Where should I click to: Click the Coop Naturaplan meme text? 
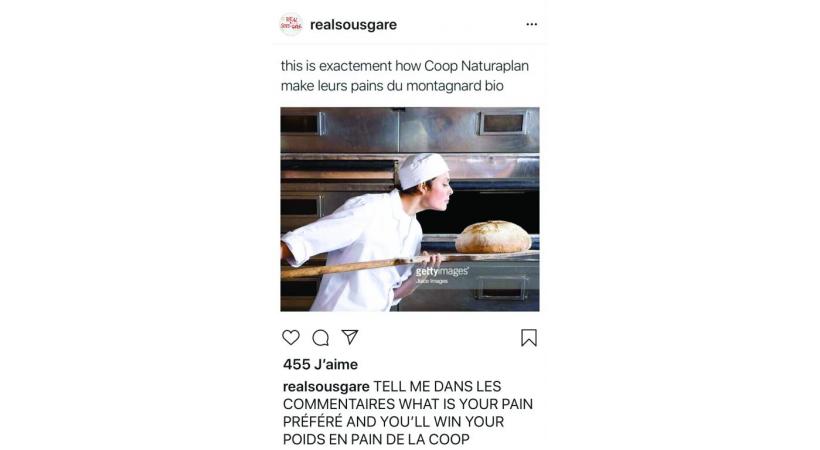[x=405, y=76]
